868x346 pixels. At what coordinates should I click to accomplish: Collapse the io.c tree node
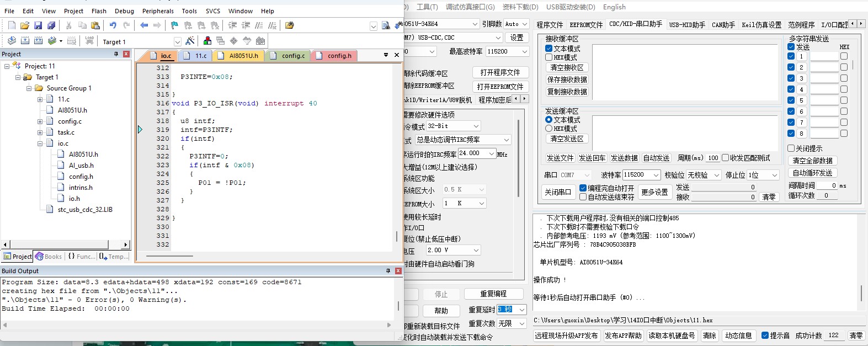coord(40,143)
